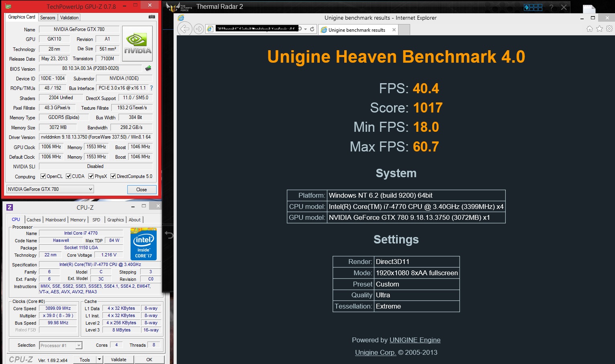Click the Intel Core i7 logo in CPU-Z
Viewport: 615px width, 364px height.
143,244
